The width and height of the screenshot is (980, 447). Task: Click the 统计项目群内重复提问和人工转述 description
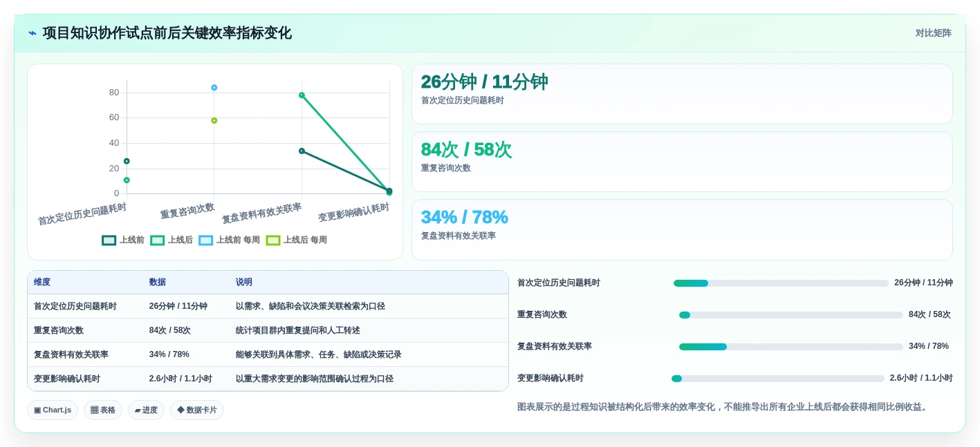tap(298, 330)
